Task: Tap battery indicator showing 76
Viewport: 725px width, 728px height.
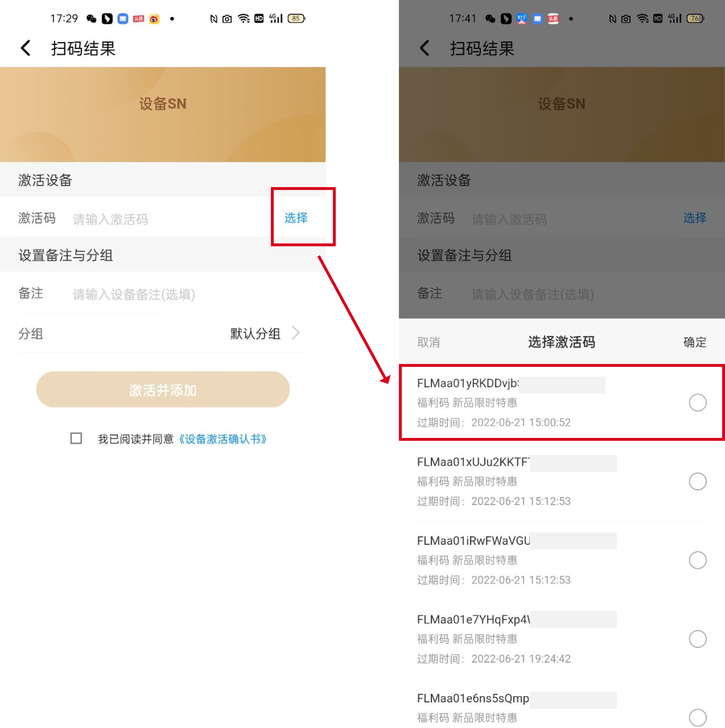Action: click(x=695, y=18)
